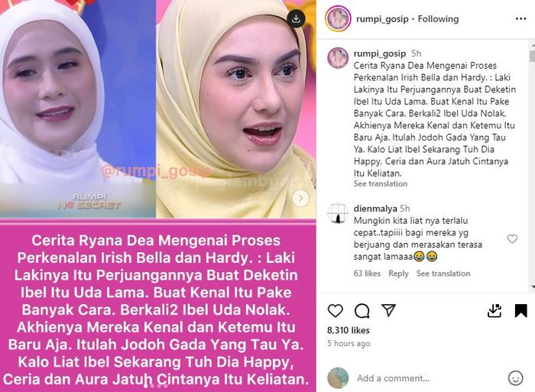Viewport: 535px width, 392px height.
Task: Open rumpi_gosip profile picture in header
Action: 338,19
